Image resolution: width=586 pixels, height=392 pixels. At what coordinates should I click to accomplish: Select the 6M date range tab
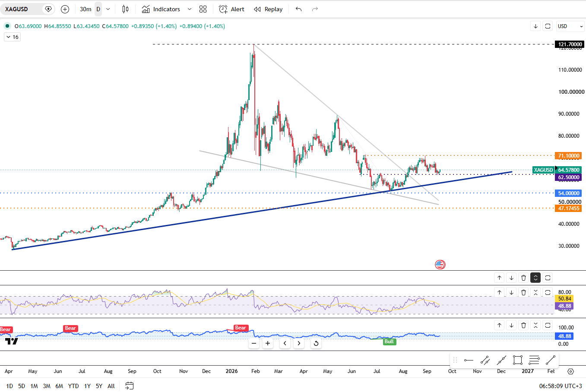coord(59,386)
